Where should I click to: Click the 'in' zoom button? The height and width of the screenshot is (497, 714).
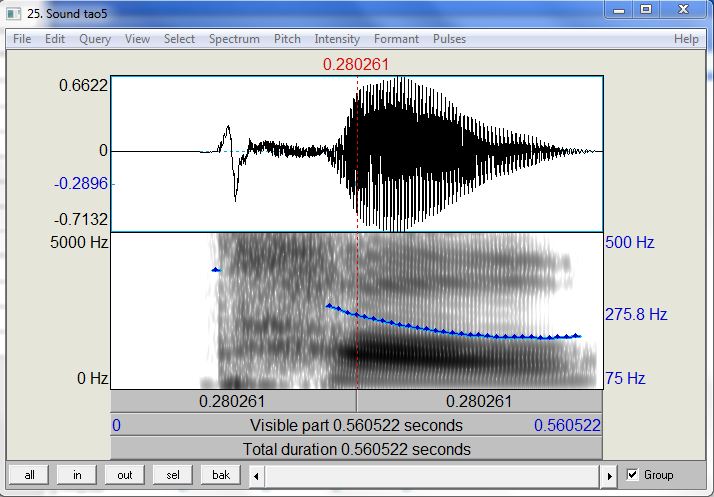tap(77, 475)
